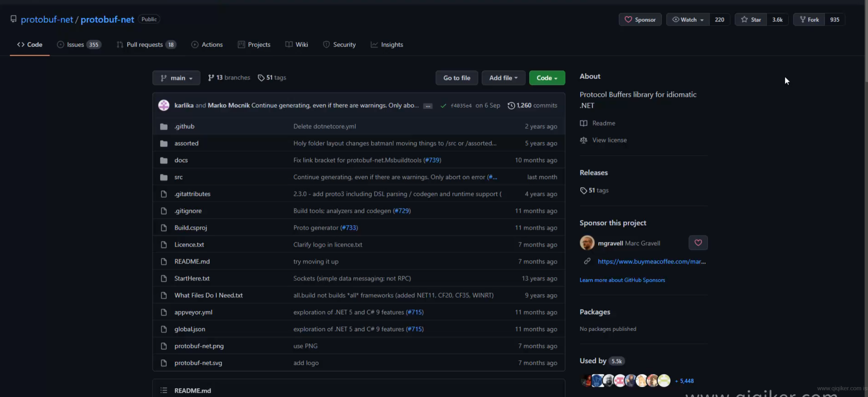The image size is (868, 397).
Task: Open the Releases heading link
Action: tap(594, 173)
